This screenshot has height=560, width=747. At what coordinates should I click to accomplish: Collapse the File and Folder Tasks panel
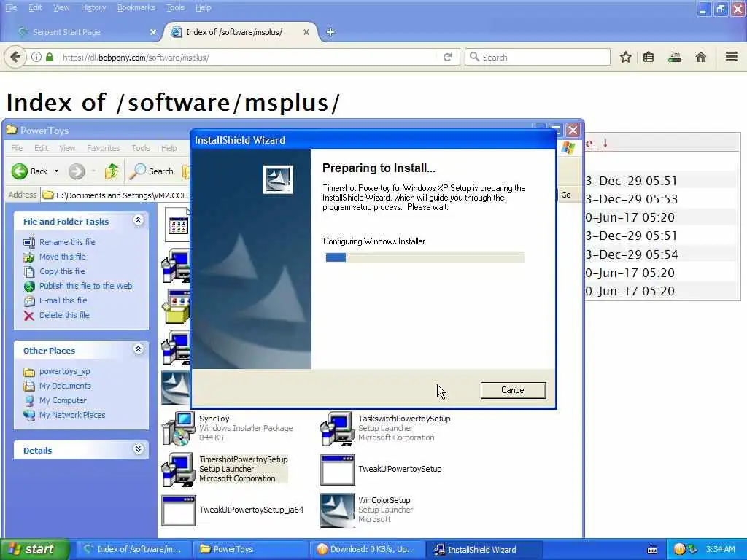(x=138, y=220)
